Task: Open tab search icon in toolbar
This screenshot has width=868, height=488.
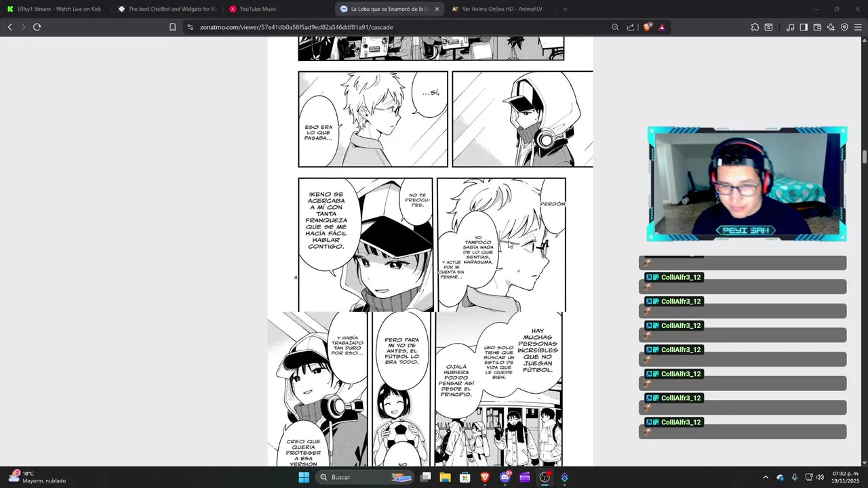Action: pos(768,27)
